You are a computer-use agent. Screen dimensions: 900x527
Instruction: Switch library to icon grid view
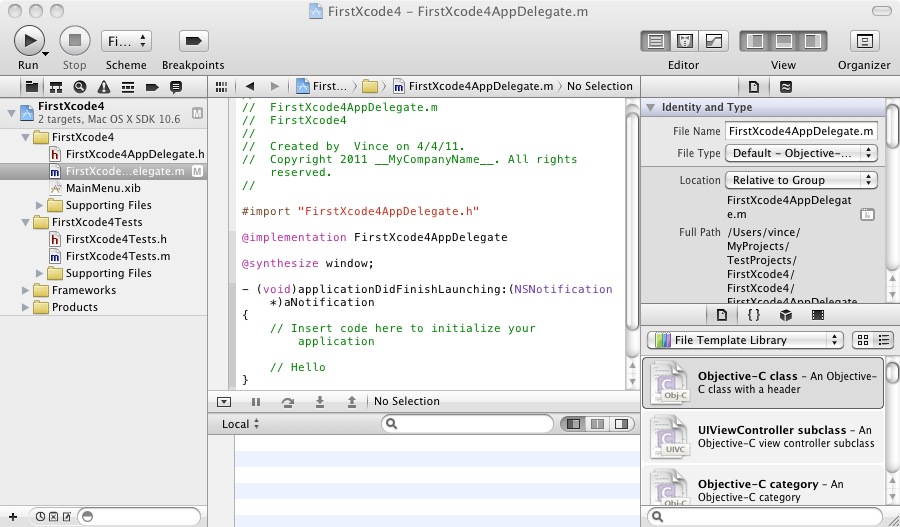(862, 340)
